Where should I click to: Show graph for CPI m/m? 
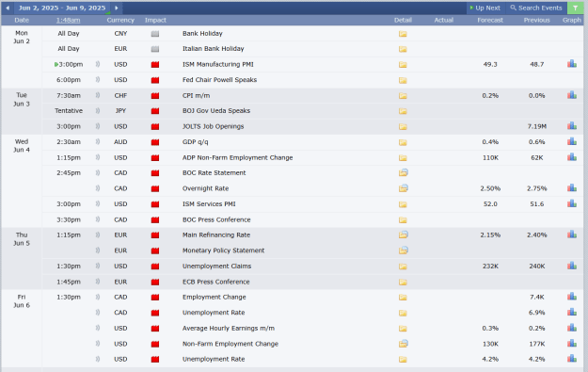572,95
